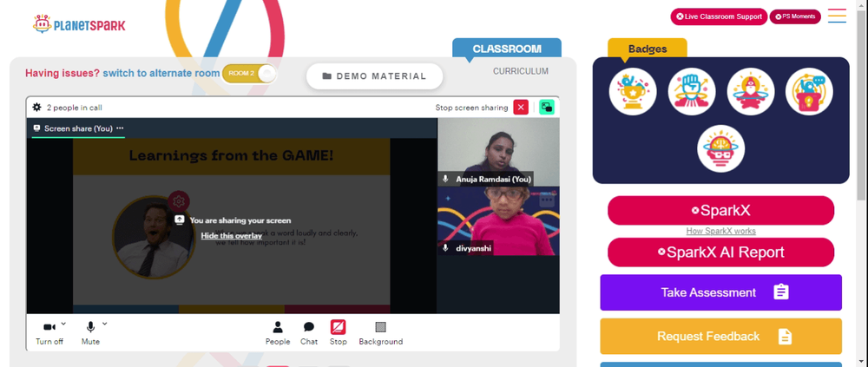The height and width of the screenshot is (367, 868).
Task: Select the Badges tab
Action: 648,49
